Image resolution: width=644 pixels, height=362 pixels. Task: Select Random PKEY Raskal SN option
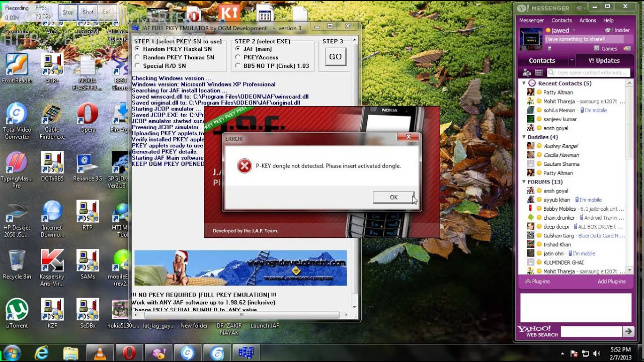click(173, 49)
